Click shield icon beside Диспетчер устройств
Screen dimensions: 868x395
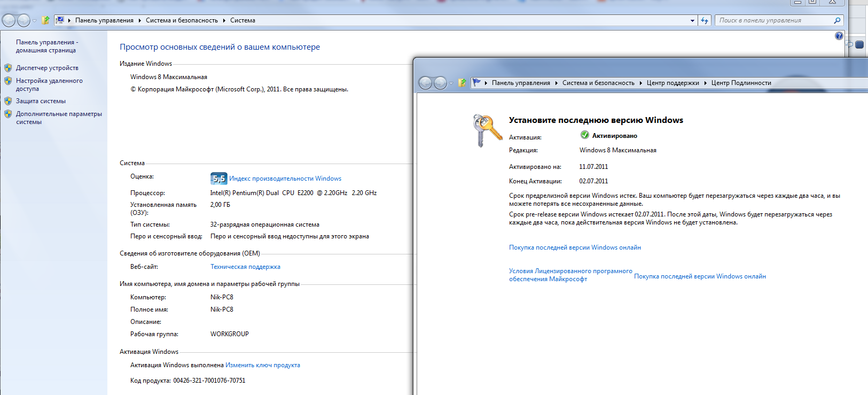[x=8, y=68]
